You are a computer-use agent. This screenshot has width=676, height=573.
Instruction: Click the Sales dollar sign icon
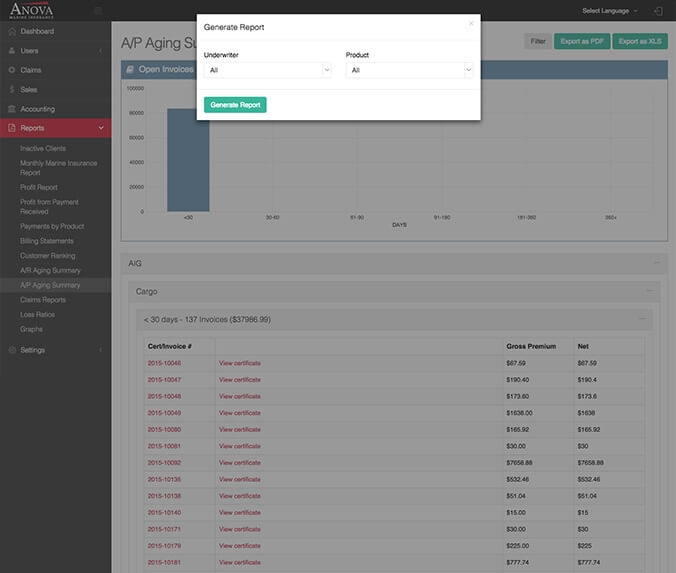11,89
